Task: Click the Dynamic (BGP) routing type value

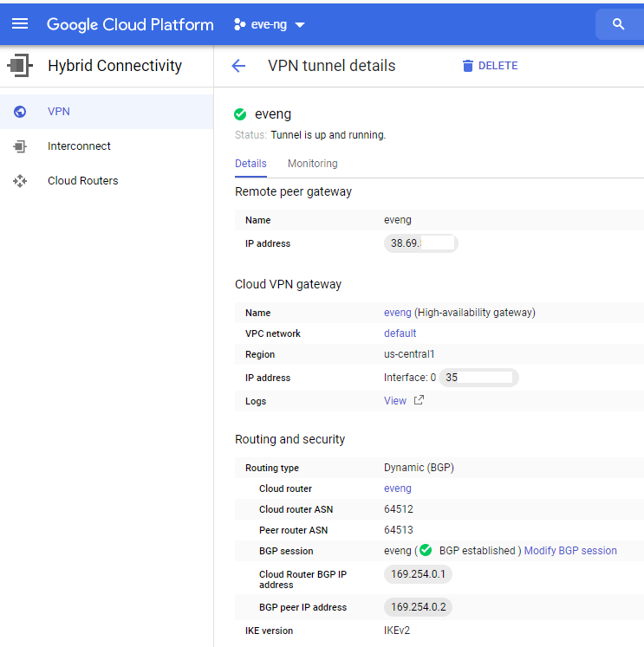Action: tap(419, 468)
